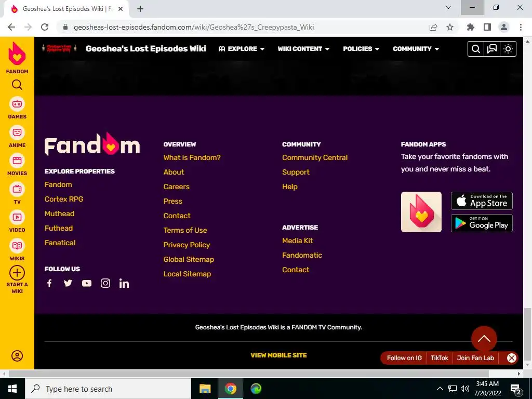Open the Muthead link

[x=59, y=214]
